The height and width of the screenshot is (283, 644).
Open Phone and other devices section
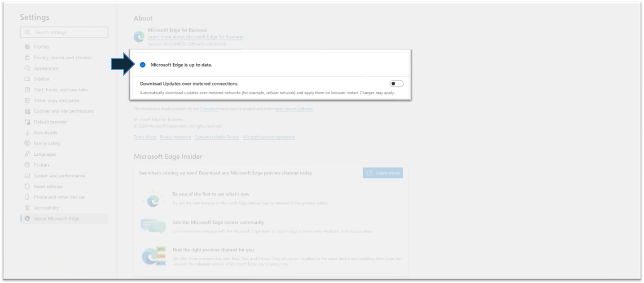(x=59, y=197)
